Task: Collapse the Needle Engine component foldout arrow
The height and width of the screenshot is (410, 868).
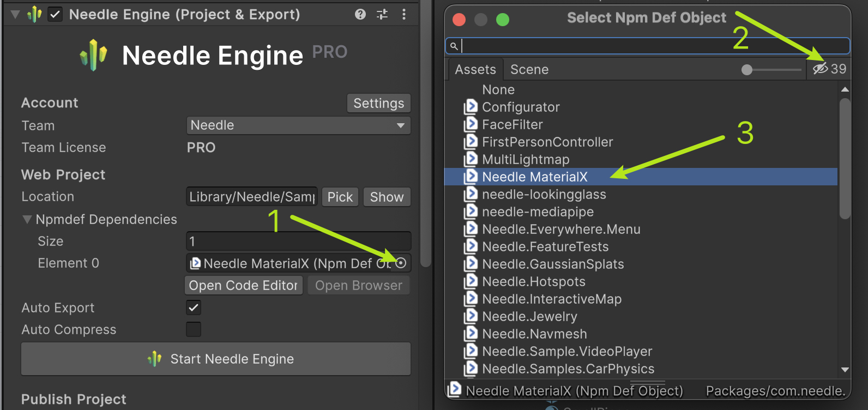Action: click(15, 14)
